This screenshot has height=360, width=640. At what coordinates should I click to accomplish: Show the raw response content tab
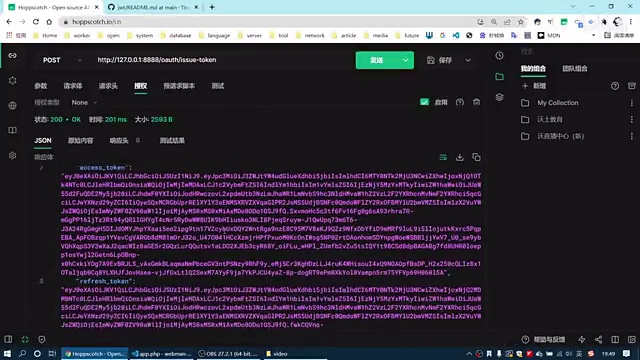pos(80,140)
